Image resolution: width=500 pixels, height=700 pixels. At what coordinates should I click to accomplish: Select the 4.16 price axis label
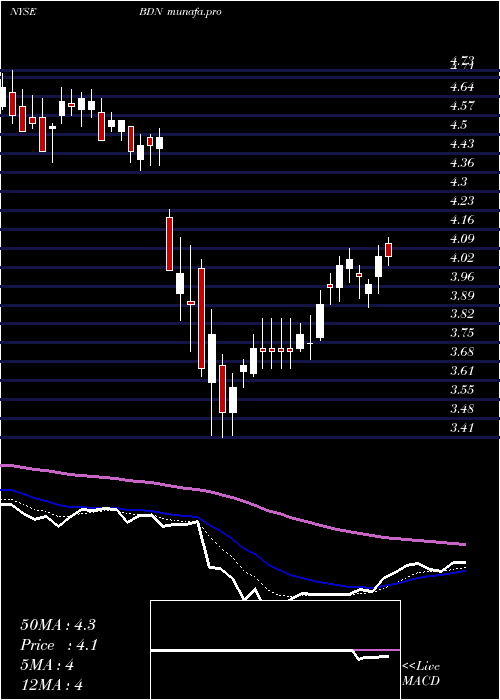[462, 220]
